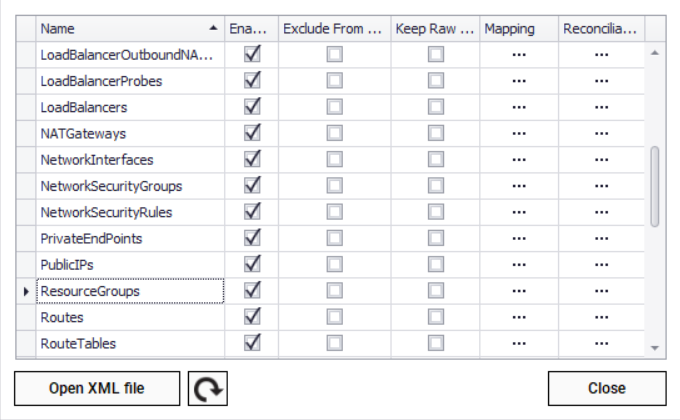The height and width of the screenshot is (420, 680).
Task: Click the Exclude From column header
Action: [333, 29]
